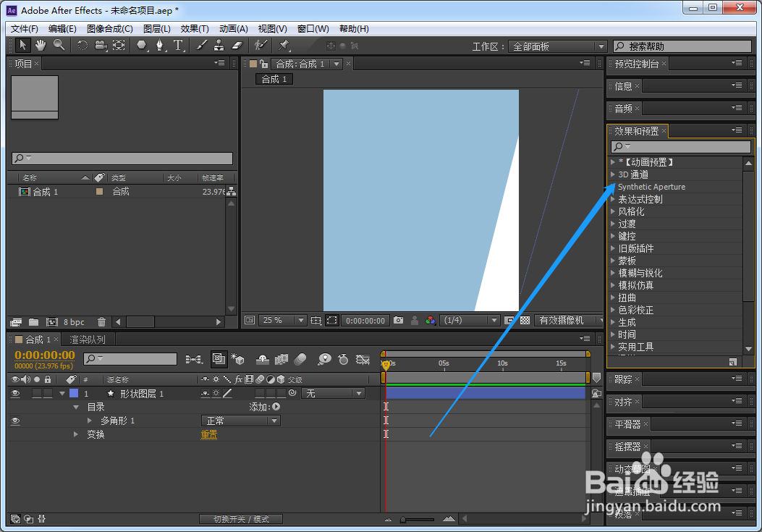Select the Rotation tool
Viewport: 762px width, 532px height.
pyautogui.click(x=82, y=46)
